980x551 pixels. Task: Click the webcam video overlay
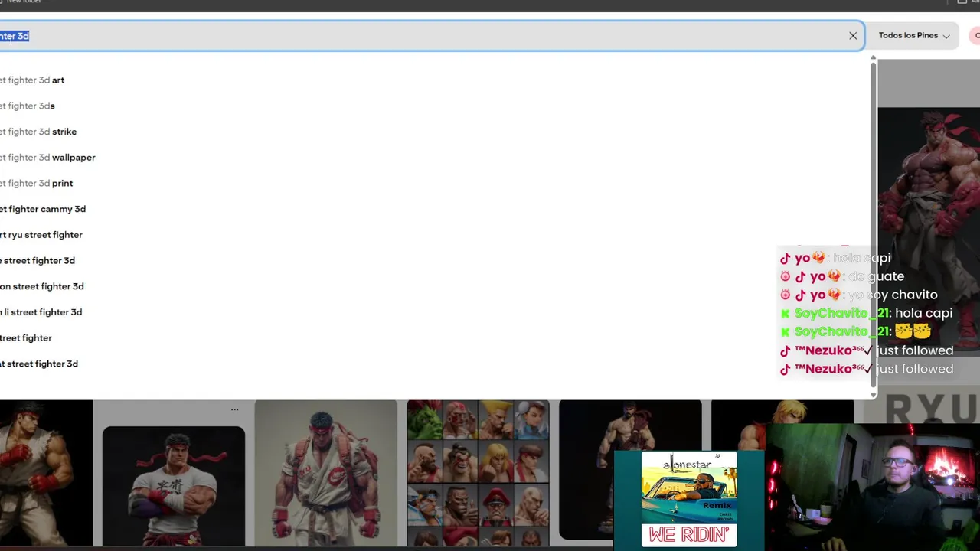[x=873, y=486]
